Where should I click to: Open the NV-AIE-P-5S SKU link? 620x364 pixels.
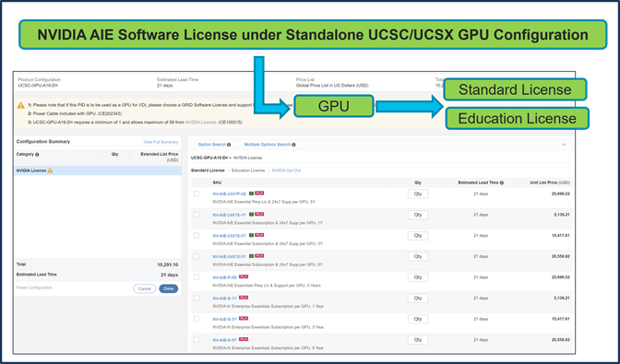click(224, 278)
